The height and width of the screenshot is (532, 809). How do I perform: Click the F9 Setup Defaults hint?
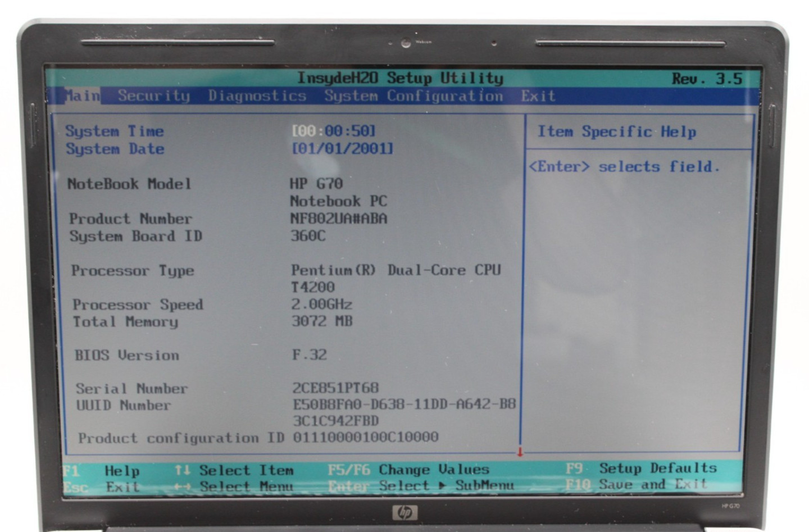point(641,468)
